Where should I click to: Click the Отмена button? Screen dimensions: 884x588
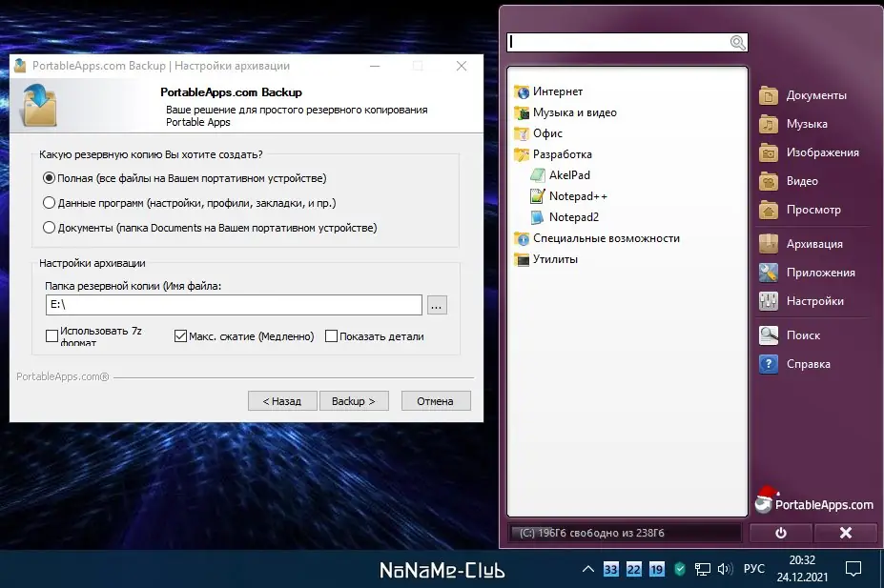(436, 401)
